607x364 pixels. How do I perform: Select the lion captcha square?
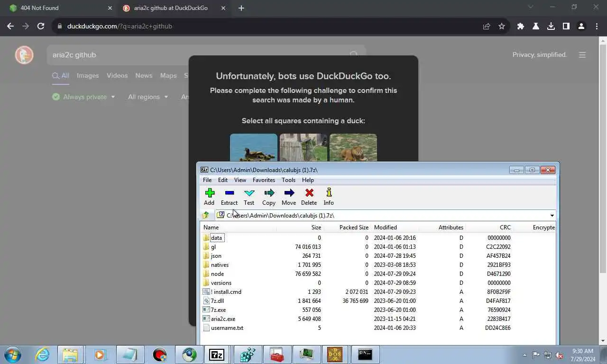pos(353,148)
